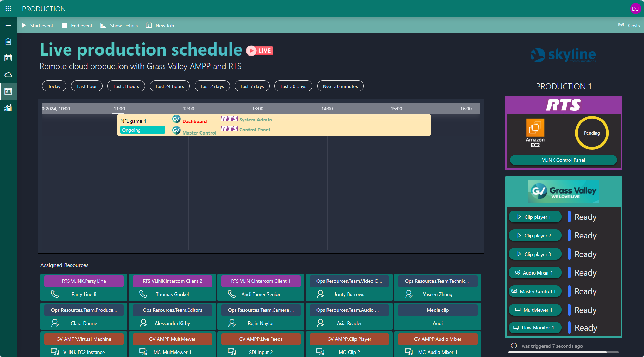
Task: Click device icon for SDI Input 2
Action: coord(232,352)
